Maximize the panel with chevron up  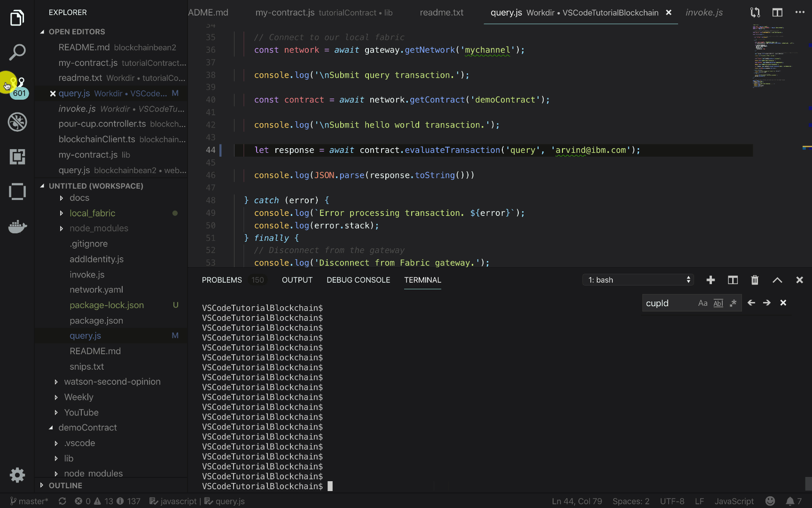[x=777, y=280]
